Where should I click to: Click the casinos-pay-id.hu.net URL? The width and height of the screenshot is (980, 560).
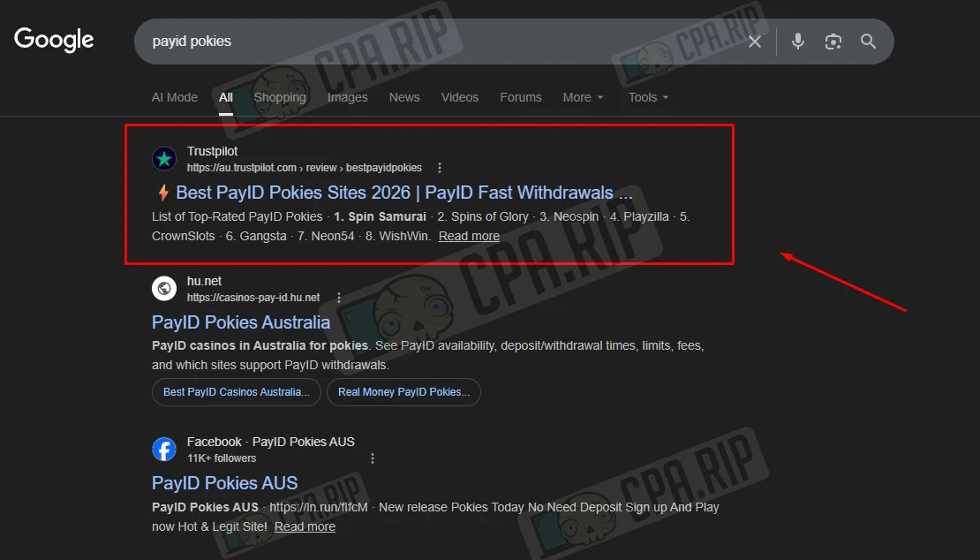pyautogui.click(x=253, y=298)
